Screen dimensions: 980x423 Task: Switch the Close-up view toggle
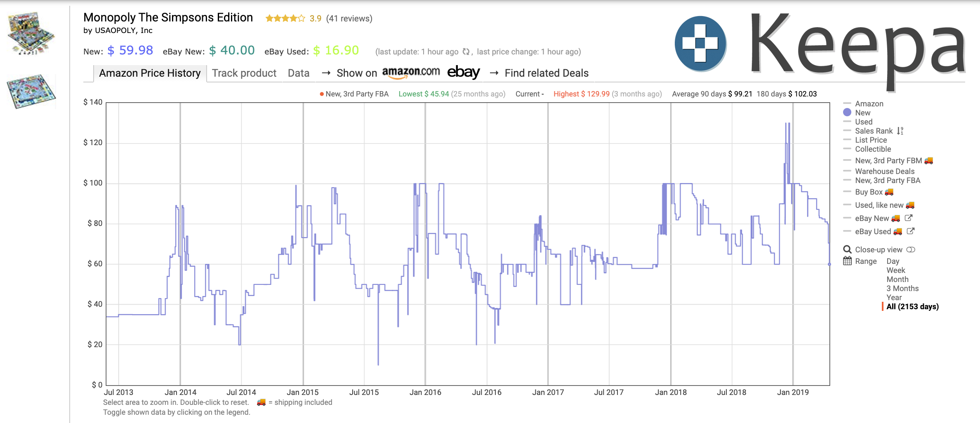point(911,249)
